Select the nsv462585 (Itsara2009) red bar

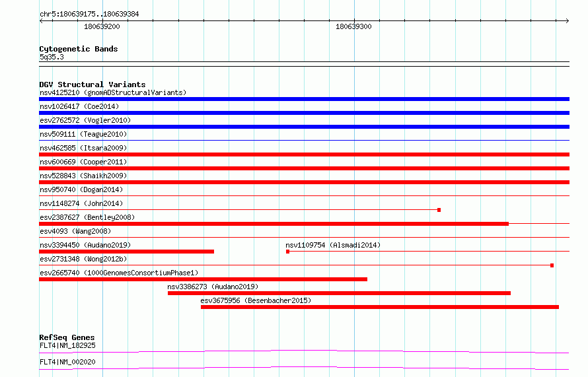(304, 154)
